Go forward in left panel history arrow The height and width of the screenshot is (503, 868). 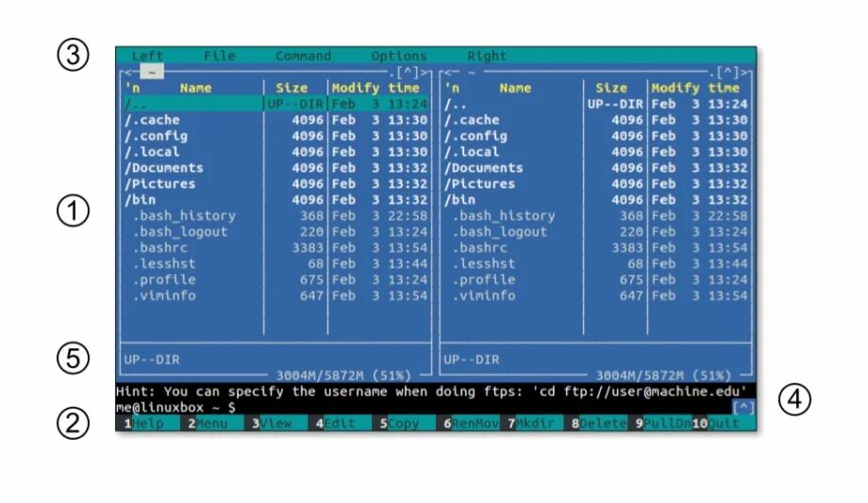(x=424, y=72)
